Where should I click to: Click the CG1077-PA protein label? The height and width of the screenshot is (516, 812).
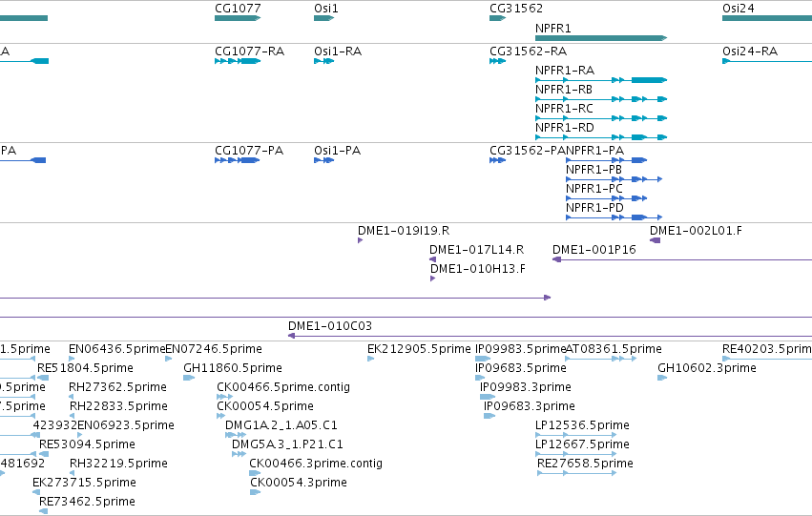pyautogui.click(x=249, y=151)
